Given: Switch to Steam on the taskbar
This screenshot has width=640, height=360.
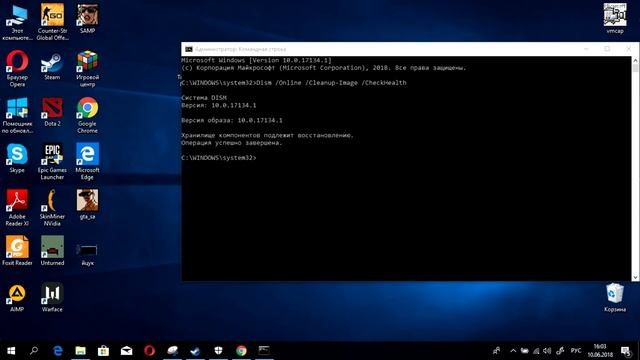Looking at the screenshot, I should [196, 351].
